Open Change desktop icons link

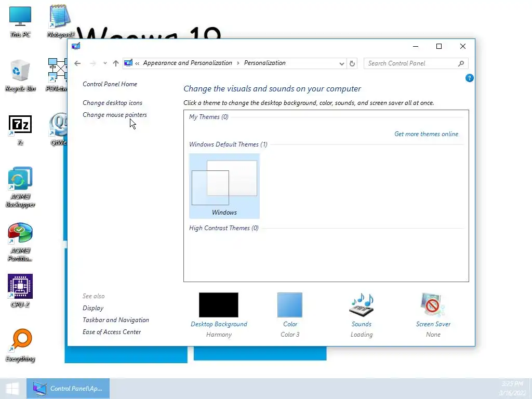112,103
